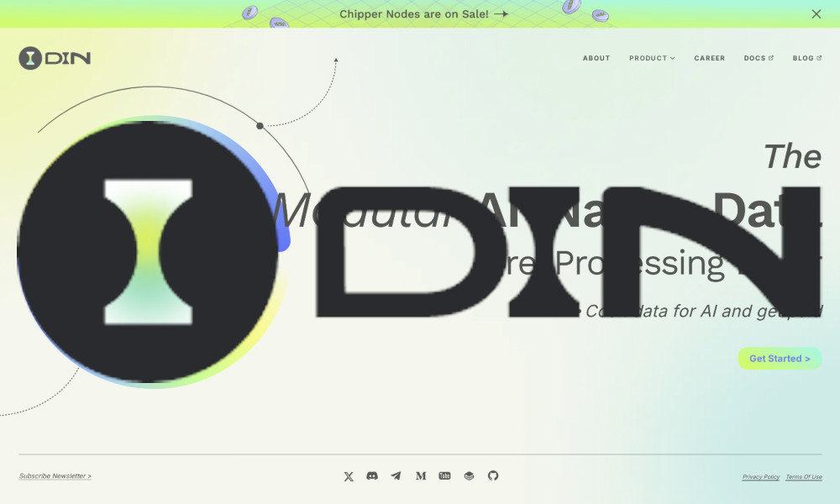Screen dimensions: 840x504
Task: Open the YouTube channel icon
Action: point(444,475)
